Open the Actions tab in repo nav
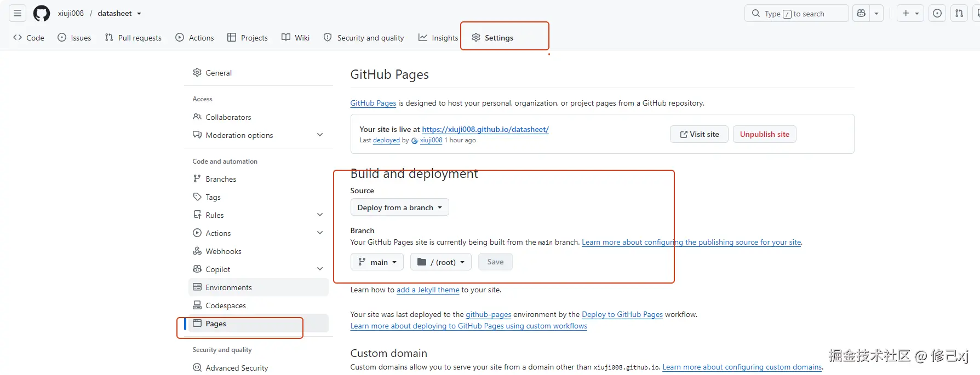Screen dimensions: 980x375 [x=194, y=38]
